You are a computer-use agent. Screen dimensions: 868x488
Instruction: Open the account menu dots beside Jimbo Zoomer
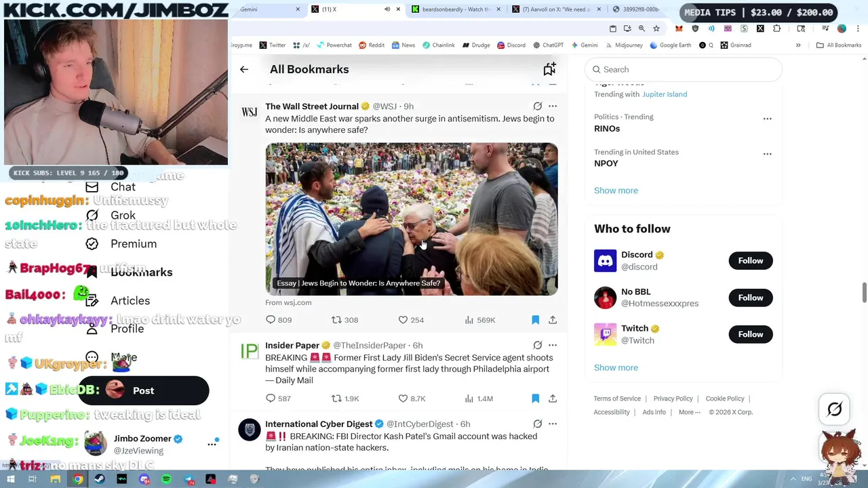pyautogui.click(x=212, y=444)
